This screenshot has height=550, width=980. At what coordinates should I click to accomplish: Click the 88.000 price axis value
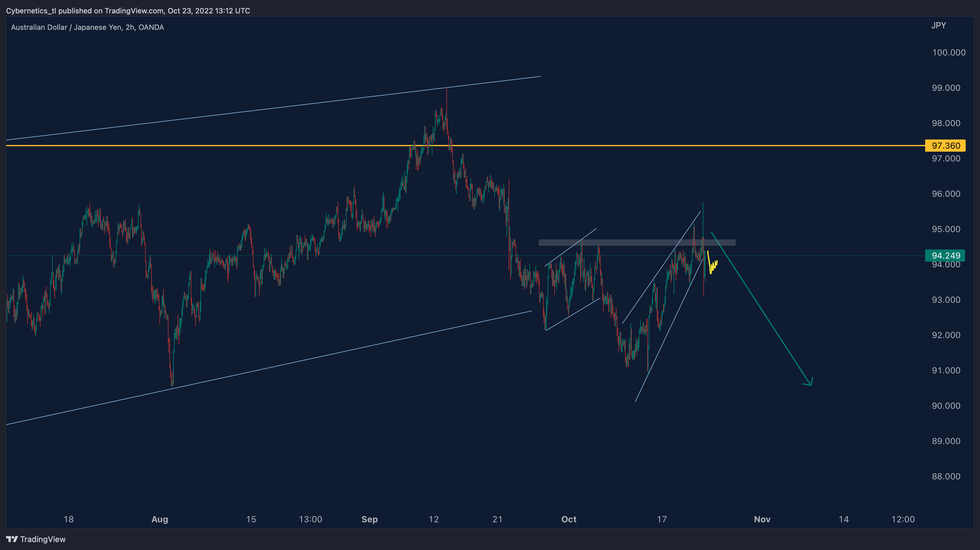946,477
